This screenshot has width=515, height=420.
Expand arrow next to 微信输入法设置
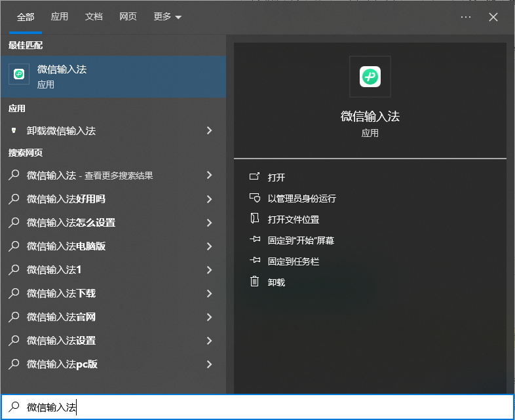tap(209, 341)
